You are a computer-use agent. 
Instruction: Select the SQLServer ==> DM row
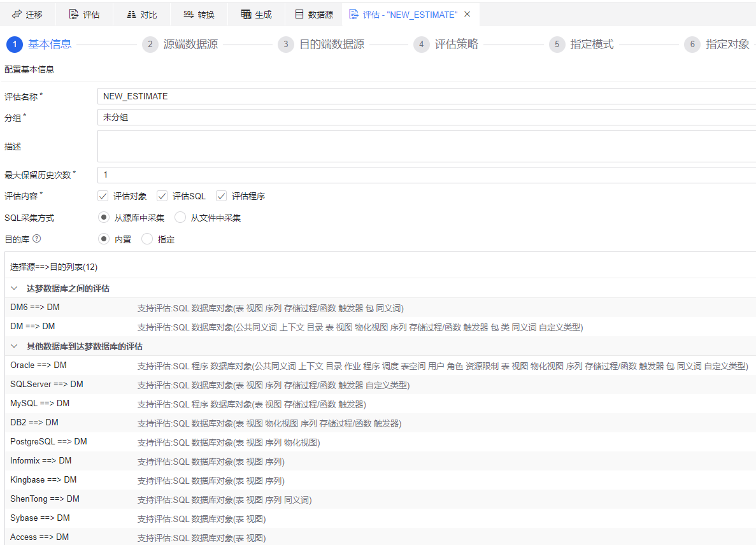tap(380, 385)
